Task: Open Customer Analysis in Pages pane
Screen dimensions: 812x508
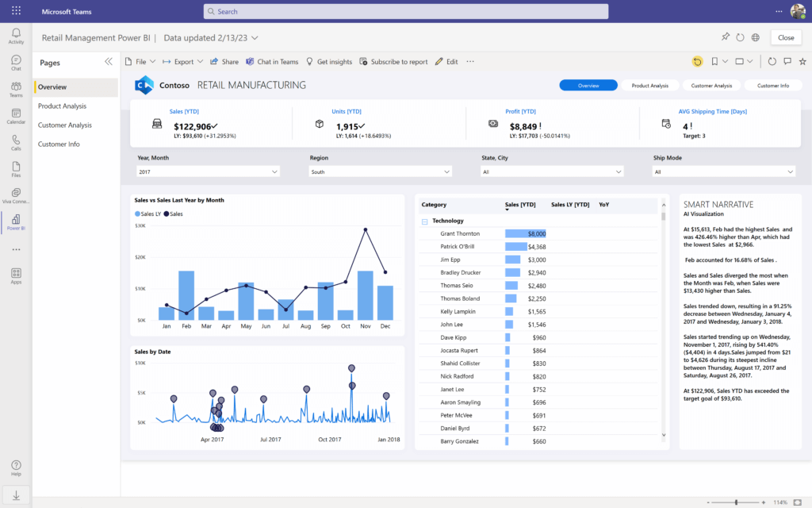Action: [x=75, y=125]
